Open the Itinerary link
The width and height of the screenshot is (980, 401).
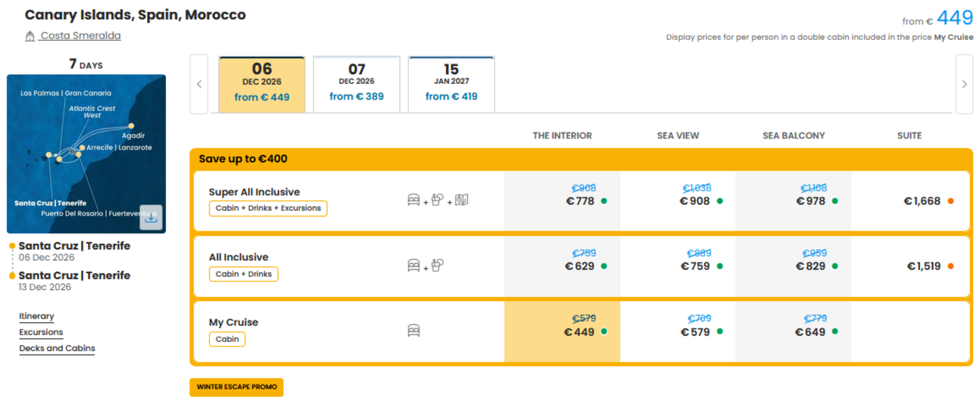(x=37, y=316)
